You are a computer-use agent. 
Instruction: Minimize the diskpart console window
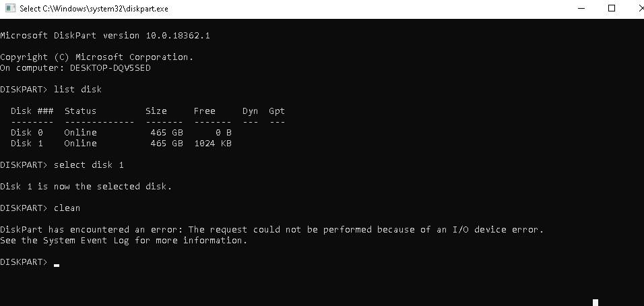581,8
